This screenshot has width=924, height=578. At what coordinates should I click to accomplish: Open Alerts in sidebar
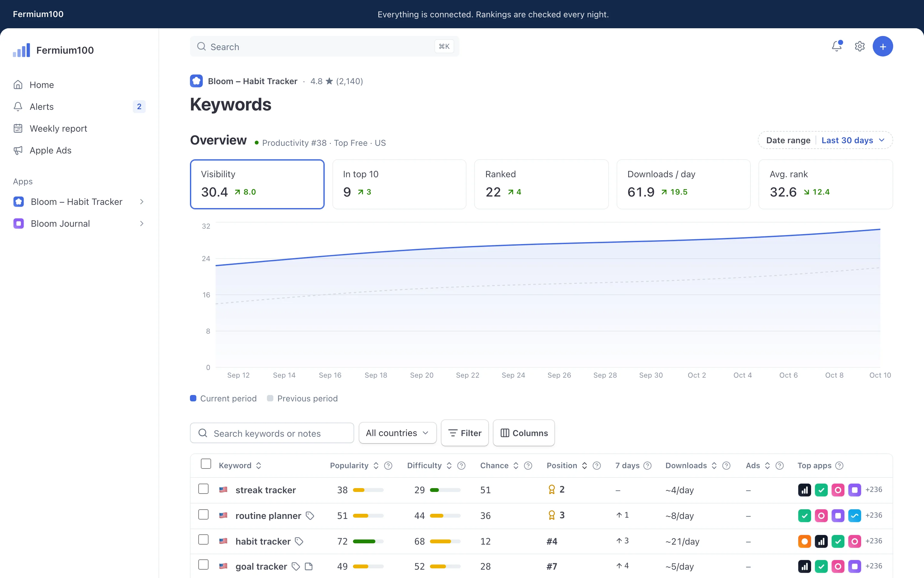(79, 107)
